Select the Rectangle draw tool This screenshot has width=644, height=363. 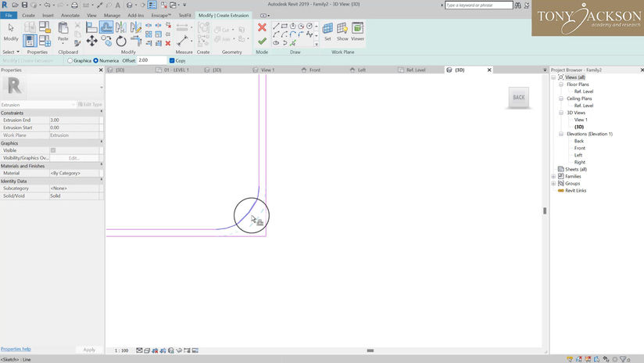coord(284,26)
